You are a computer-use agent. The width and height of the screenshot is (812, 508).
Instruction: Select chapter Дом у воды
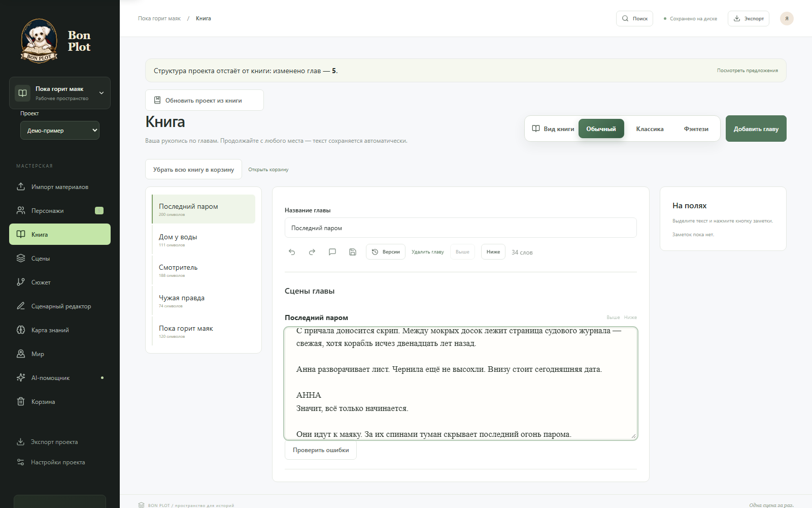coord(204,240)
